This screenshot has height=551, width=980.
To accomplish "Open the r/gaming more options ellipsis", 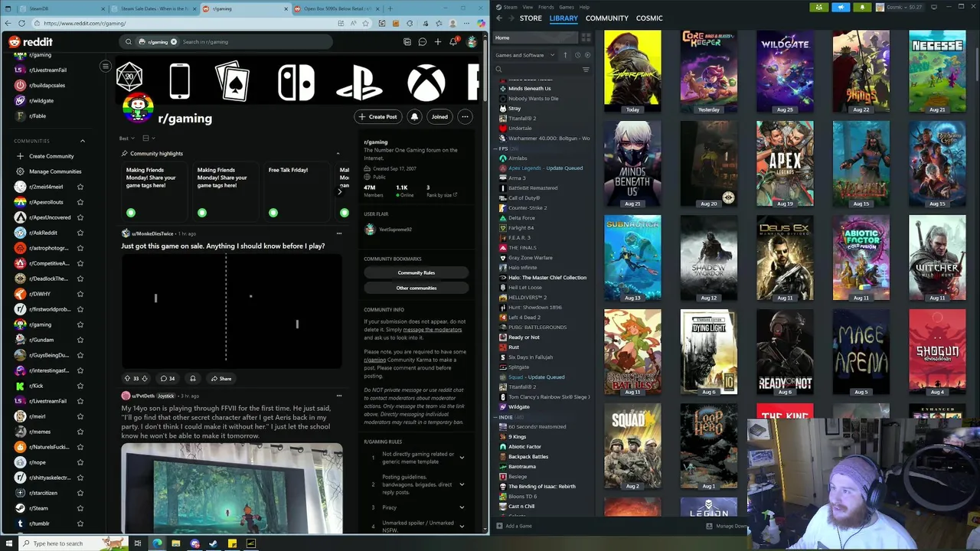I will [465, 117].
